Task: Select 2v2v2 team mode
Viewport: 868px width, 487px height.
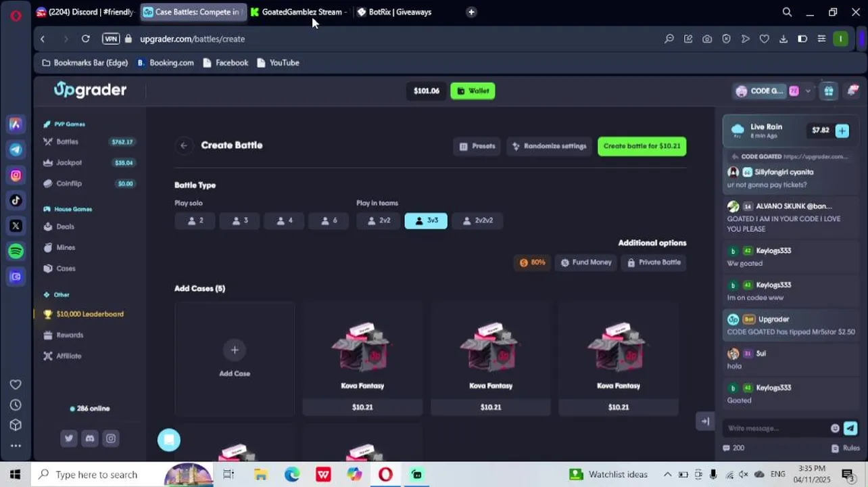Action: [477, 221]
